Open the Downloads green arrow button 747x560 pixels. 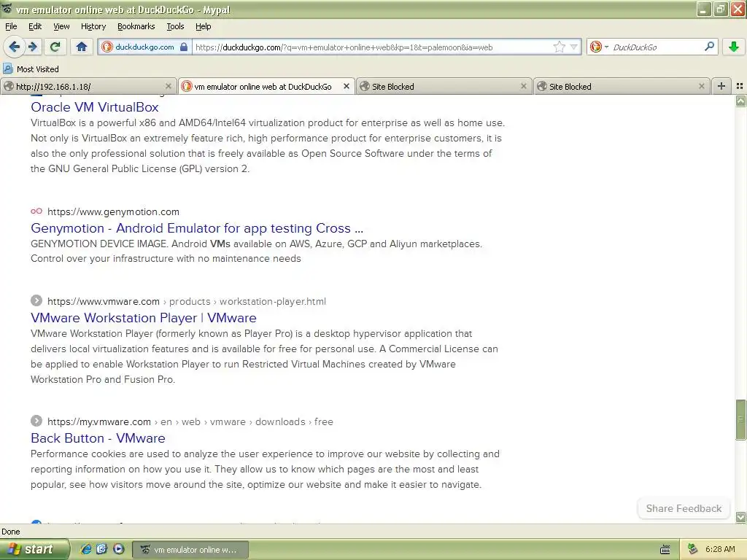(734, 47)
